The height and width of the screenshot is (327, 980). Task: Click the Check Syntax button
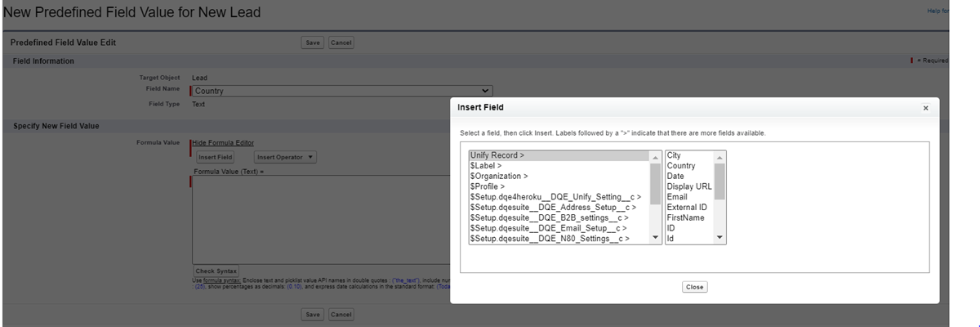point(216,271)
